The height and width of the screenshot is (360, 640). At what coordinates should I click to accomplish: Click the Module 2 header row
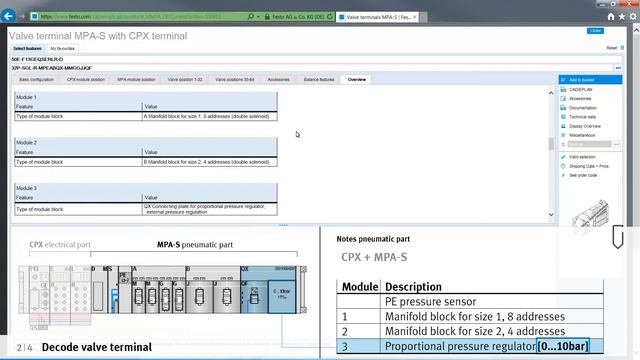tap(146, 142)
